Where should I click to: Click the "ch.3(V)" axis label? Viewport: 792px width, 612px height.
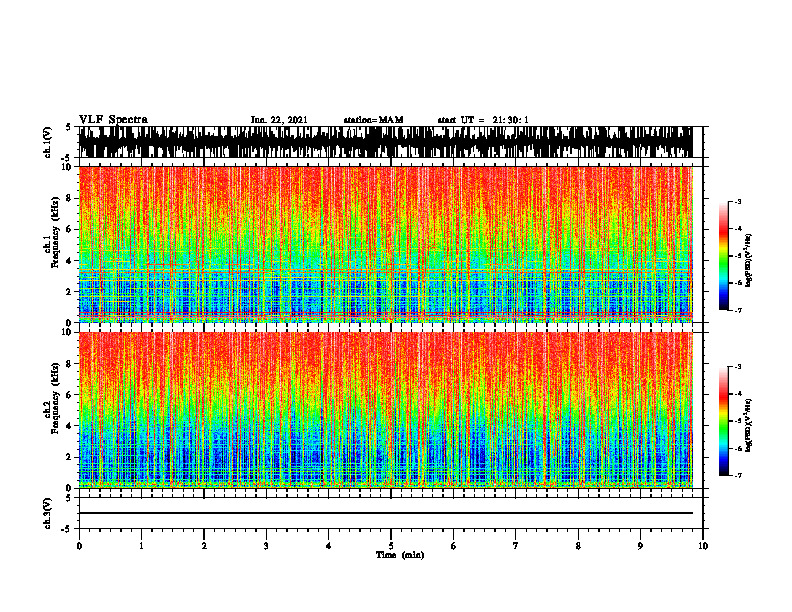pos(48,514)
